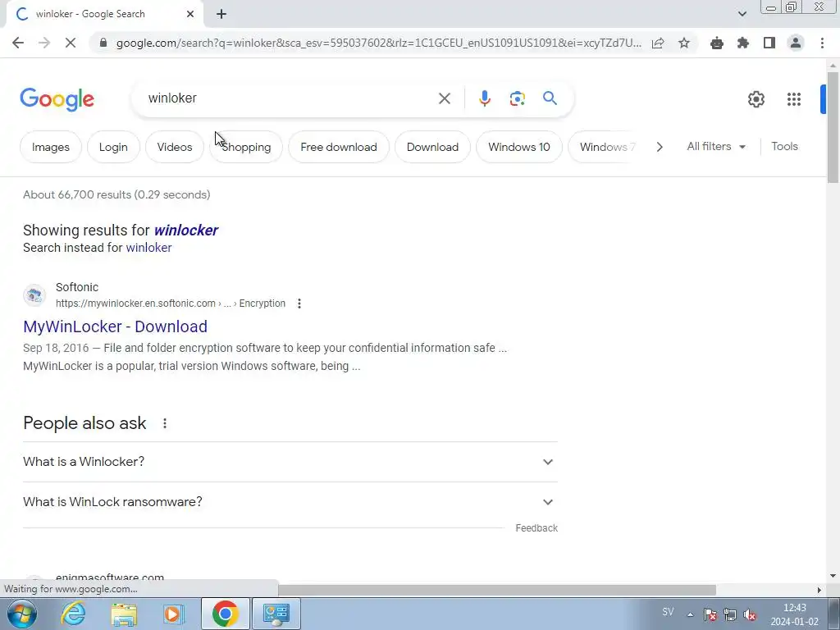Open Action Center flag icon

click(x=710, y=614)
